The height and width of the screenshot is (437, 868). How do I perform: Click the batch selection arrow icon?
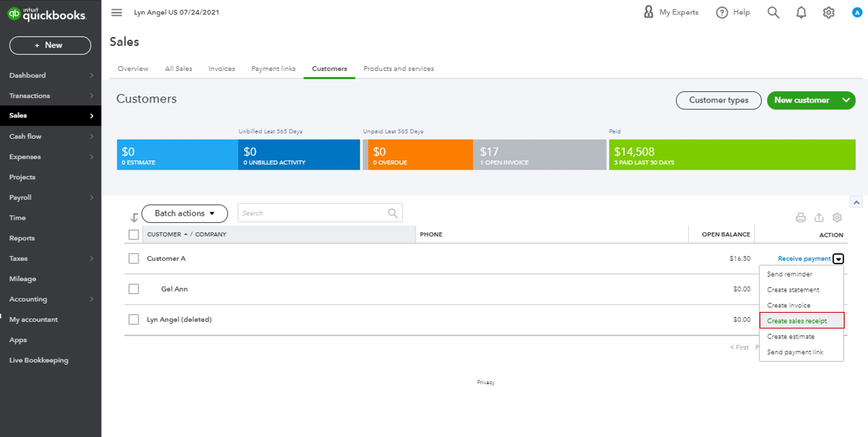(134, 218)
